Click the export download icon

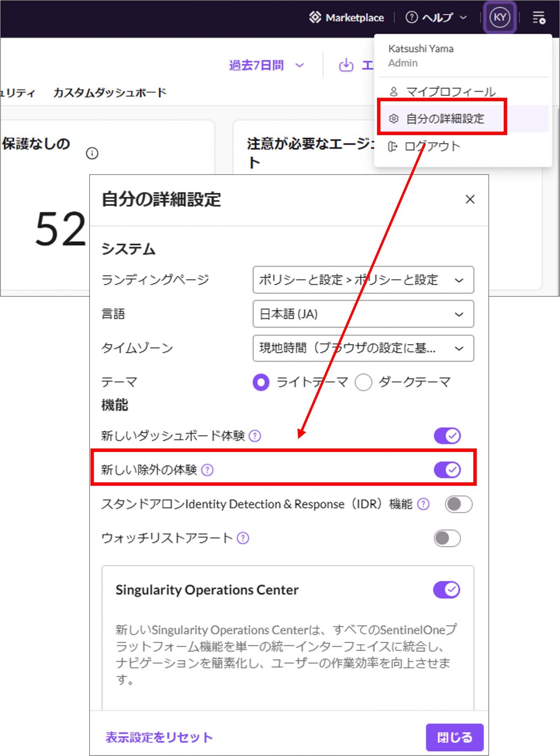[x=346, y=65]
